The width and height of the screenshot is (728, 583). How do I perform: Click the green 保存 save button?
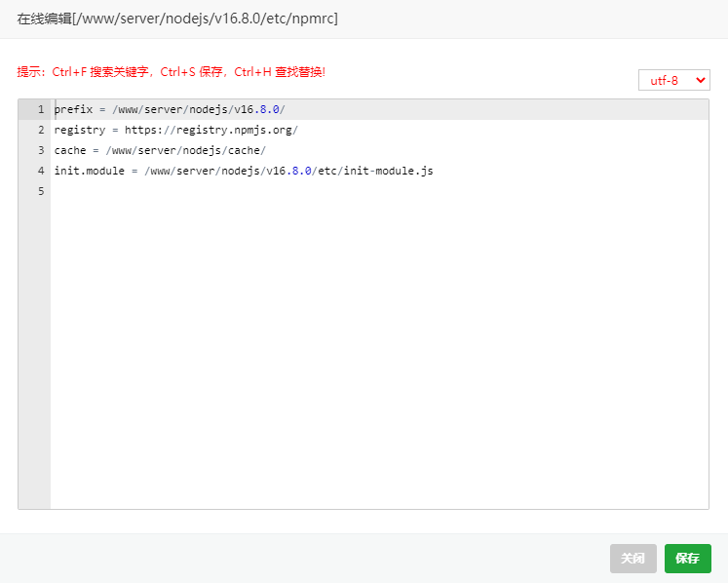click(688, 559)
